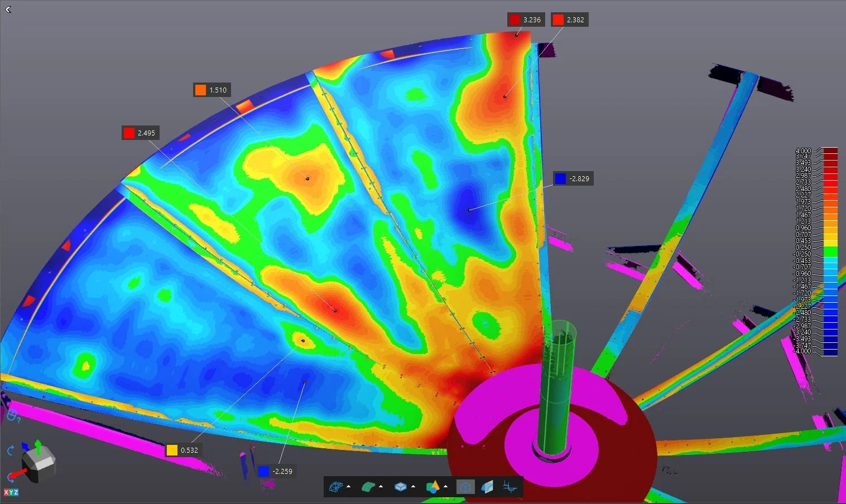Select the 2.495 deviation annotation label
This screenshot has height=504, width=846.
click(140, 133)
